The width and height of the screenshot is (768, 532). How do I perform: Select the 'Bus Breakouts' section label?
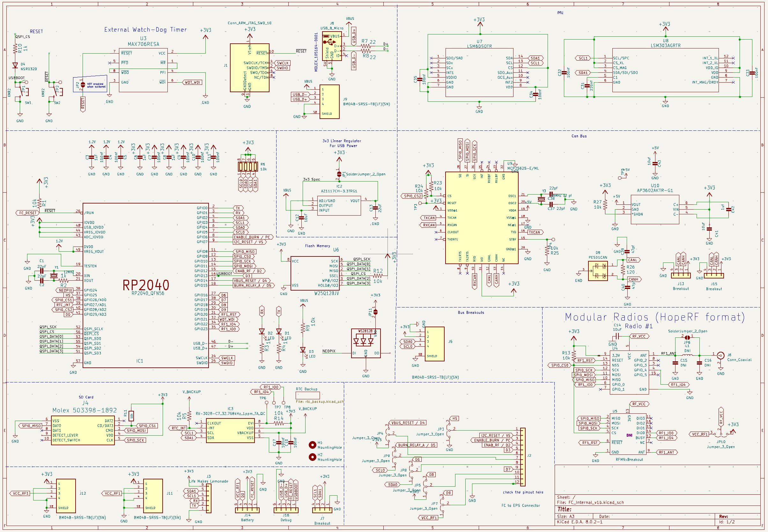point(471,313)
